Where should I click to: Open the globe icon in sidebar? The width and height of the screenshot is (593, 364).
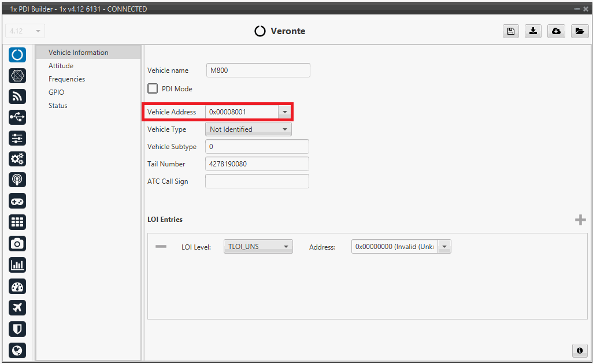[17, 350]
